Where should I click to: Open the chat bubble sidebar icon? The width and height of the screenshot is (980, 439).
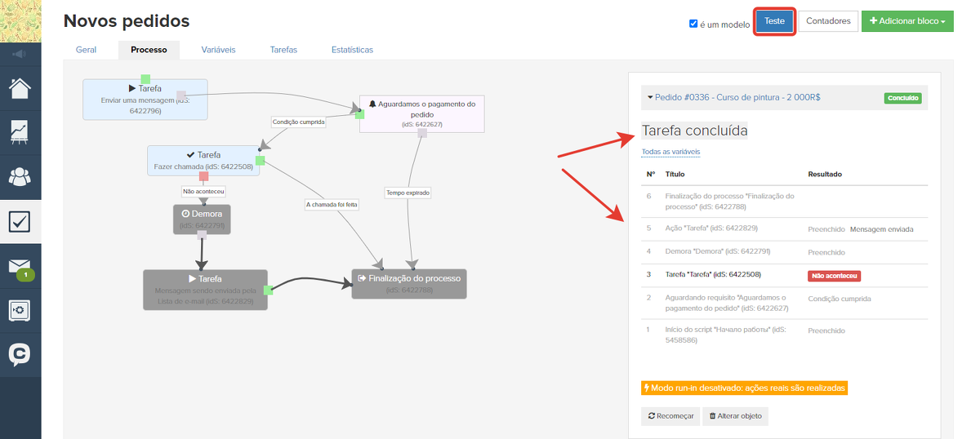click(20, 354)
